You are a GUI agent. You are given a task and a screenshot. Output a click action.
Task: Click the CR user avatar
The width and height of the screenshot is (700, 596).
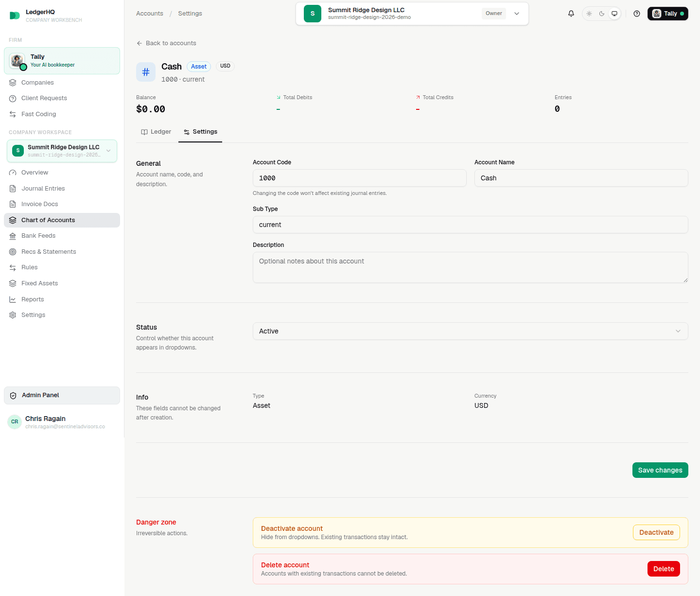tap(15, 421)
